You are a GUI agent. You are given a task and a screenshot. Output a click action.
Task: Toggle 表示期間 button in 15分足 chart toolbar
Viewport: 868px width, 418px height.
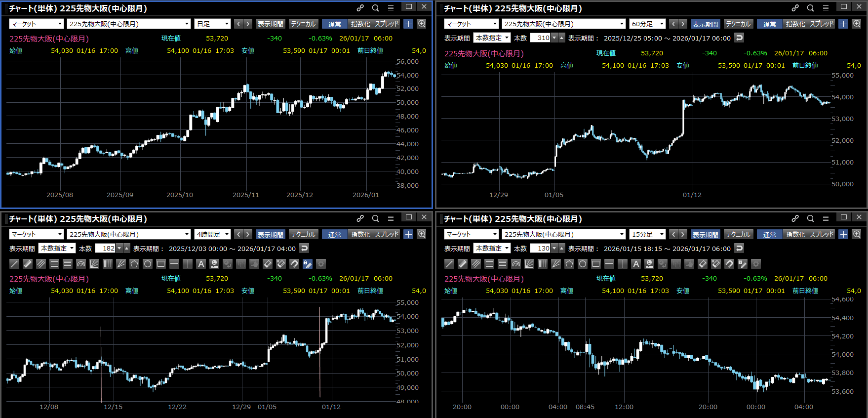(705, 235)
